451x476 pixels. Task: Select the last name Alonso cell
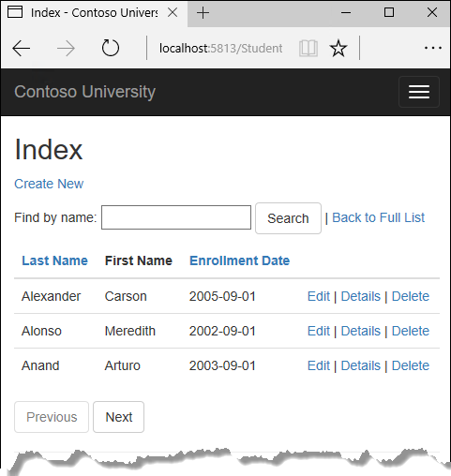coord(41,331)
